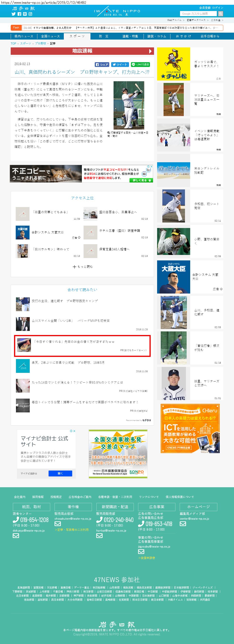Open the スポーツ navigation tab

[77, 36]
